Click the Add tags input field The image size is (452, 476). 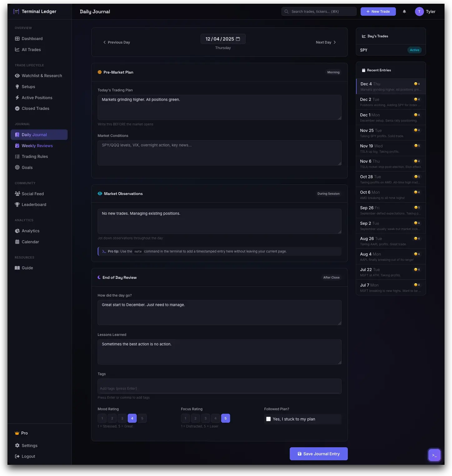pos(219,386)
